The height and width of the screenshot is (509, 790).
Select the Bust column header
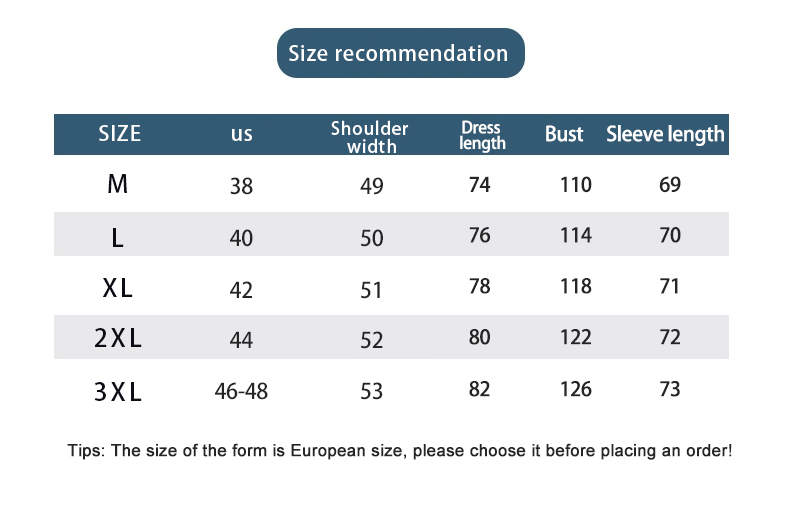click(564, 134)
